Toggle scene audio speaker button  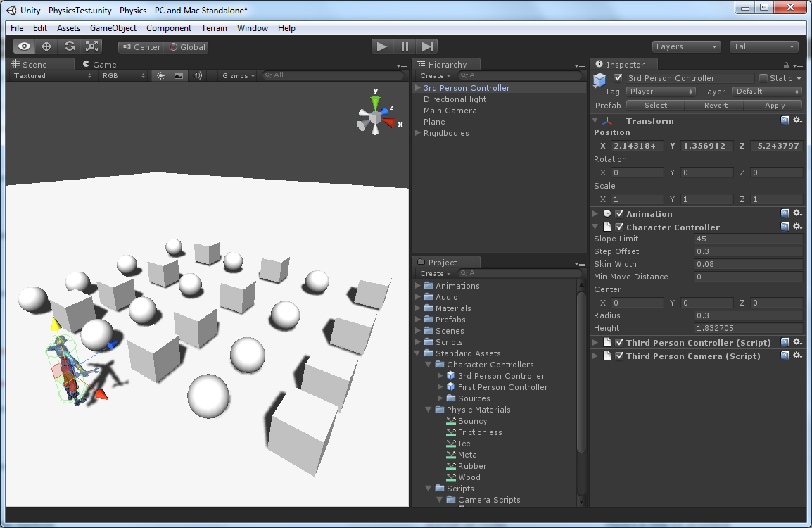pyautogui.click(x=197, y=75)
